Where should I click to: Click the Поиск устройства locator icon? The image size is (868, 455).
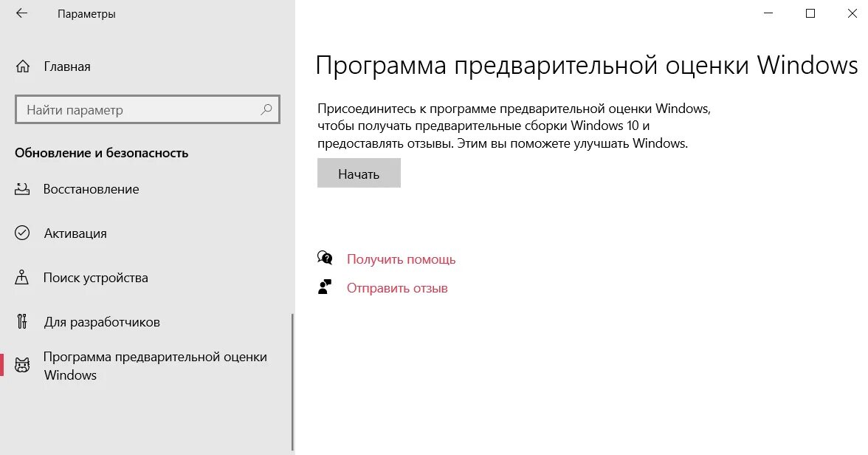[21, 277]
